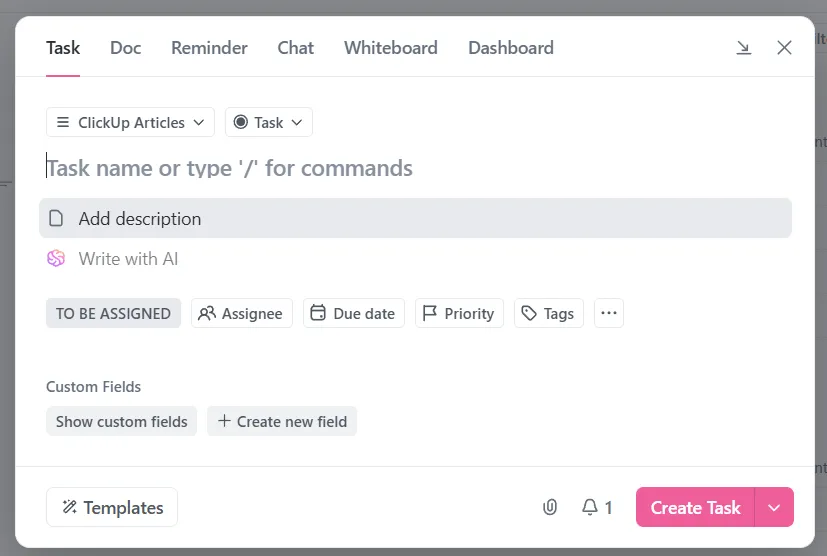Open the bell notification watchers icon
Screen dimensions: 827x556
pos(597,507)
